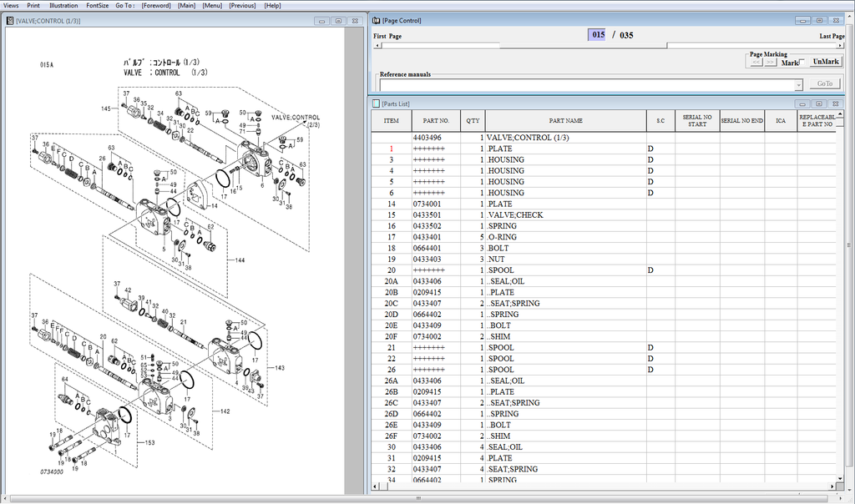This screenshot has width=855, height=504.
Task: Click the current page number field 015
Action: [598, 35]
